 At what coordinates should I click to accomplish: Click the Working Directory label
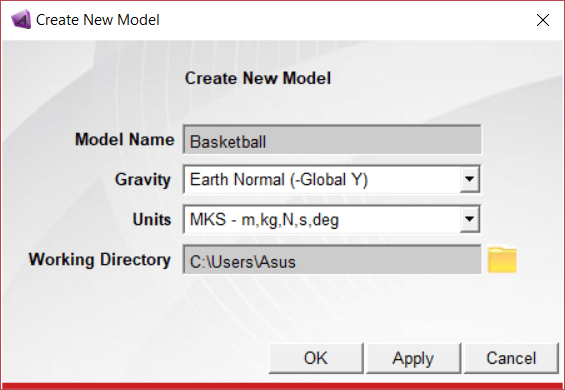coord(100,260)
